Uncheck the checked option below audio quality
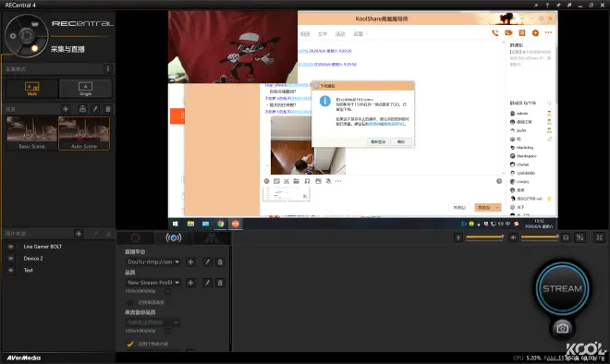610x364 pixels. click(x=130, y=344)
